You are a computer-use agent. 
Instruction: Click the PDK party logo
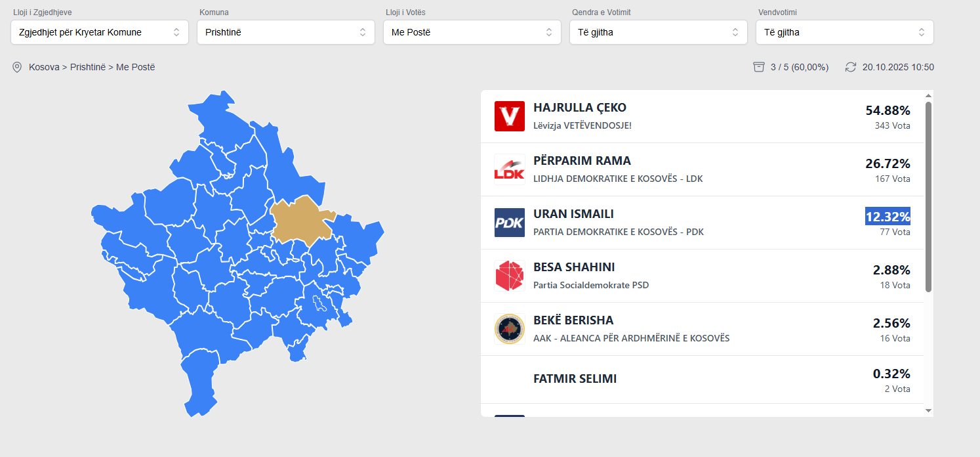509,223
